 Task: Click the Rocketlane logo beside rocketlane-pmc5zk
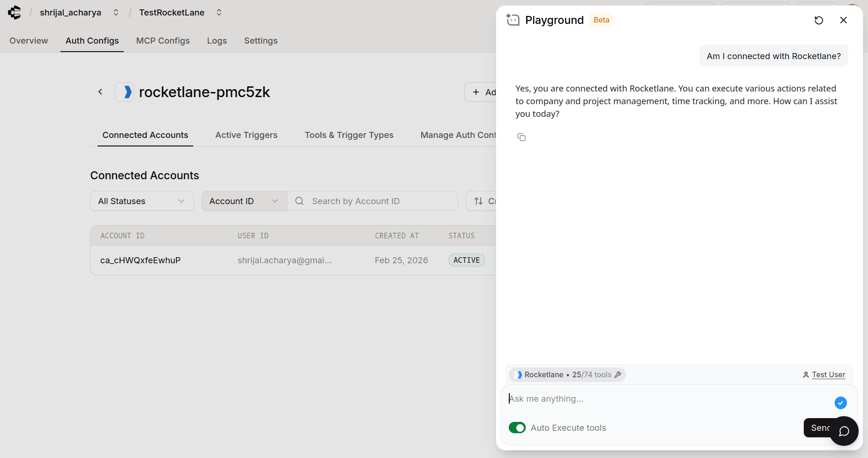tap(125, 92)
